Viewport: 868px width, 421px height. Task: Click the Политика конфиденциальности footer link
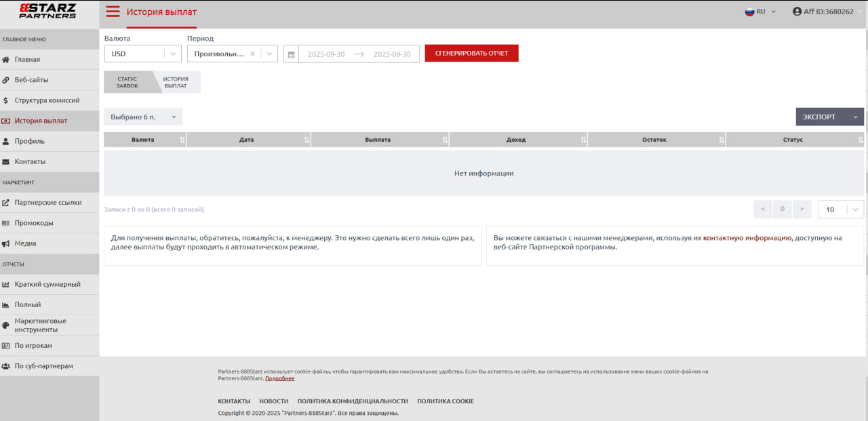pos(353,401)
